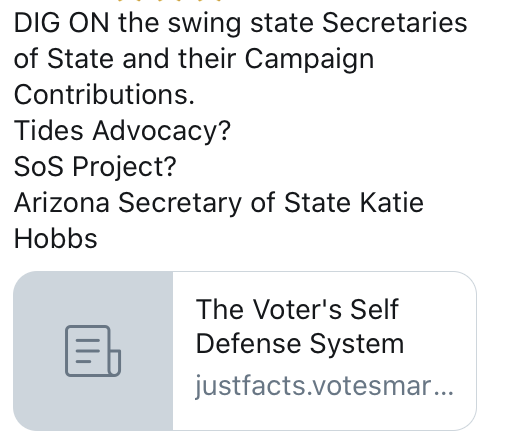This screenshot has width=509, height=443.
Task: Click the word "Campaign" in the tweet
Action: click(x=309, y=59)
